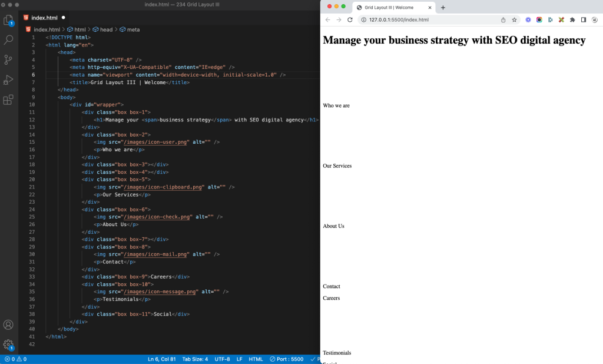Click the browser Back arrow

pyautogui.click(x=327, y=19)
